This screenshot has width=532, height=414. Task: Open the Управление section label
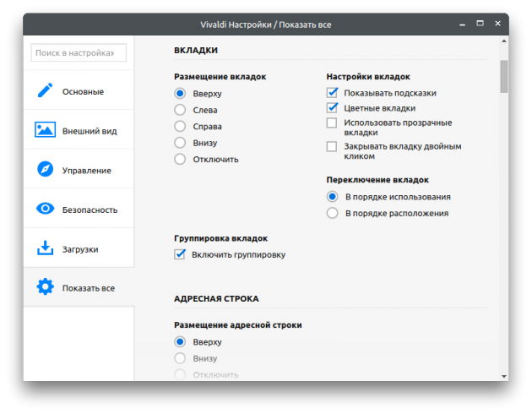pos(86,171)
